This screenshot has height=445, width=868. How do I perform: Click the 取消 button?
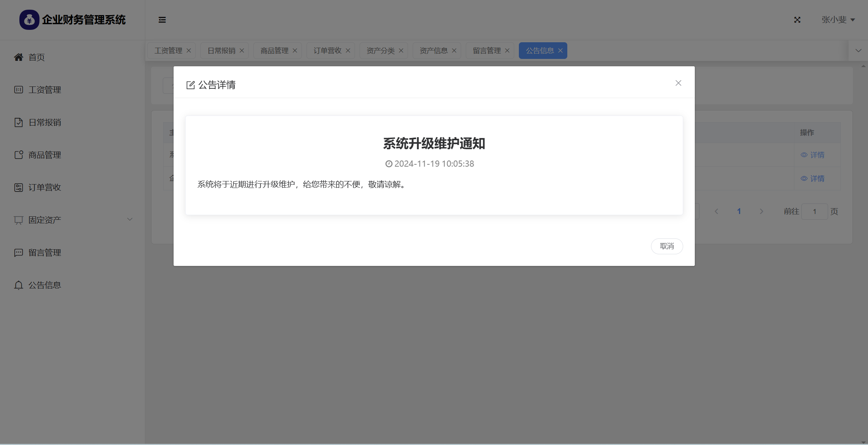click(666, 246)
